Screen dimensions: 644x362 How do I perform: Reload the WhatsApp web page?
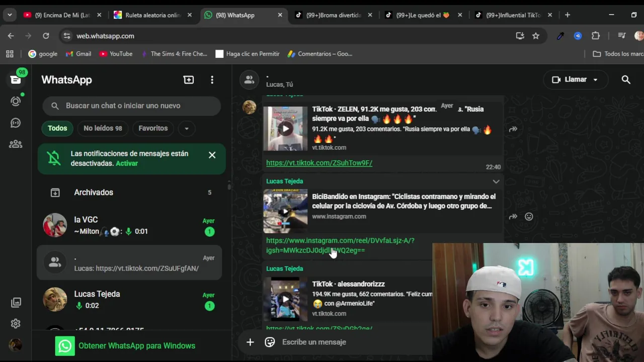46,36
